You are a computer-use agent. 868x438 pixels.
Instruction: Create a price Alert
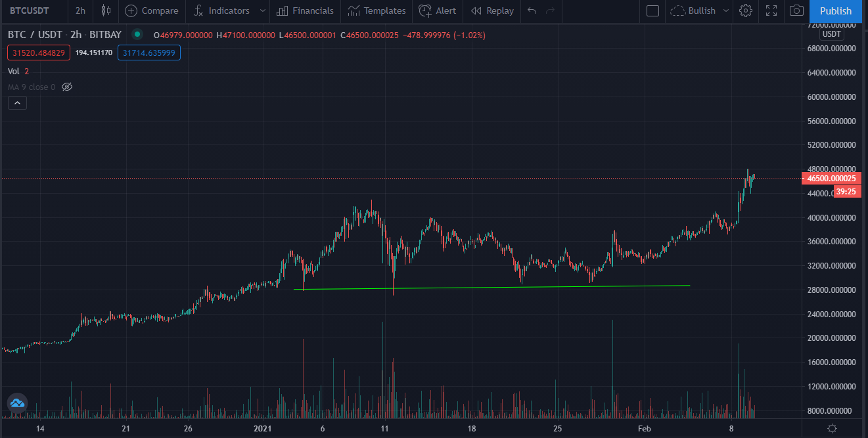point(438,11)
